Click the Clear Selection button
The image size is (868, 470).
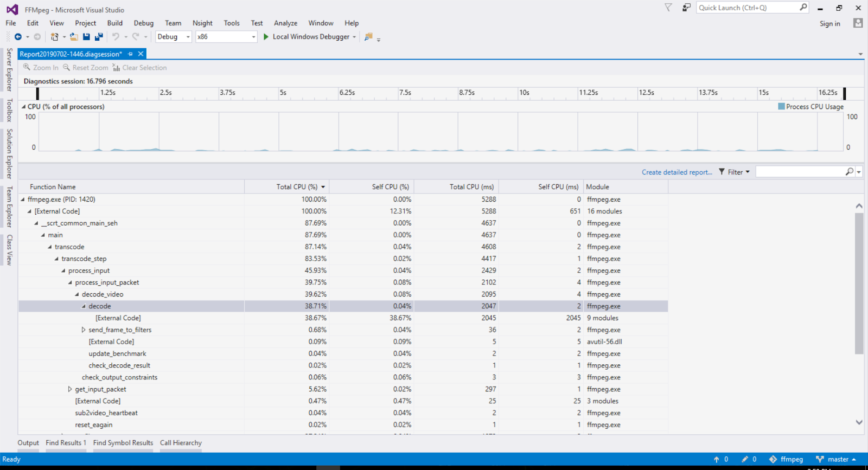coord(140,68)
